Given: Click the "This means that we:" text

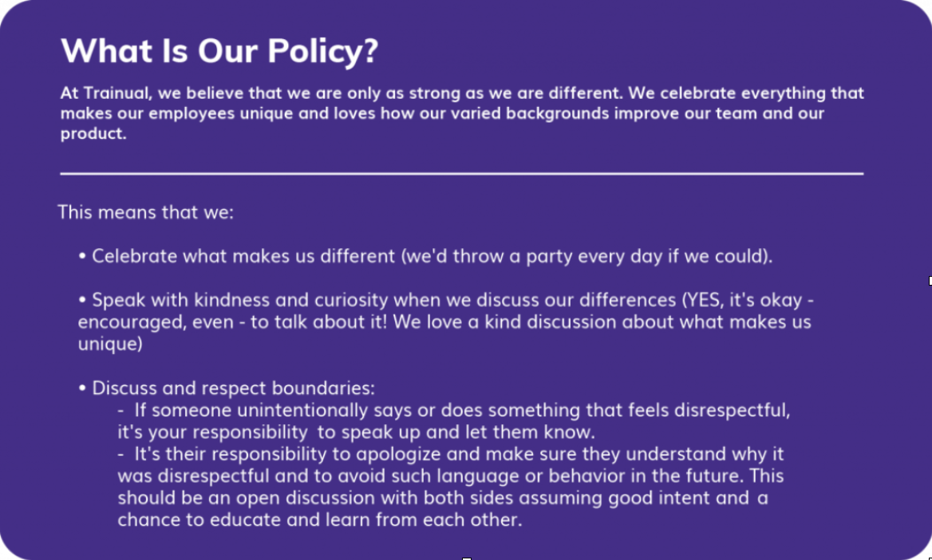Looking at the screenshot, I should 145,213.
